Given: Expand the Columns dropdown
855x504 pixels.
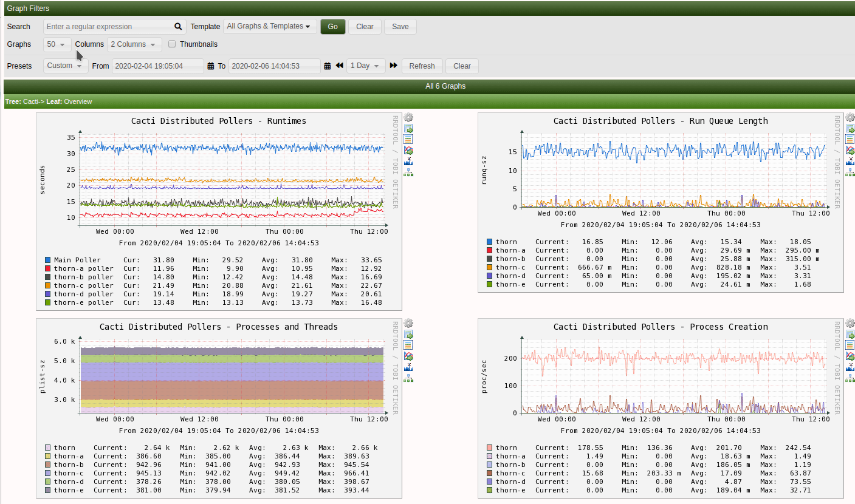Looking at the screenshot, I should (134, 44).
